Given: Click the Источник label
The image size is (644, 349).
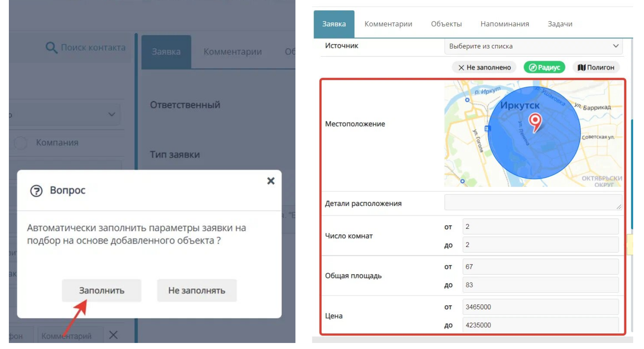Looking at the screenshot, I should [x=341, y=46].
